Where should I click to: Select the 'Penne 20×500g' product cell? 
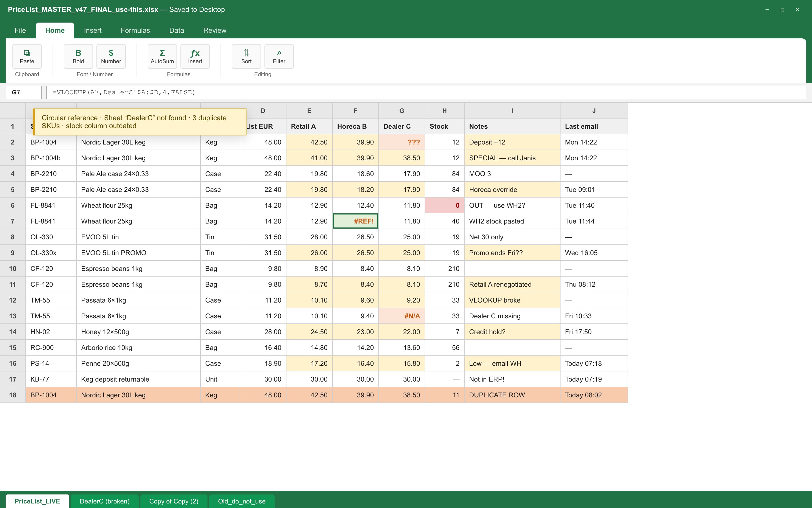click(x=138, y=364)
